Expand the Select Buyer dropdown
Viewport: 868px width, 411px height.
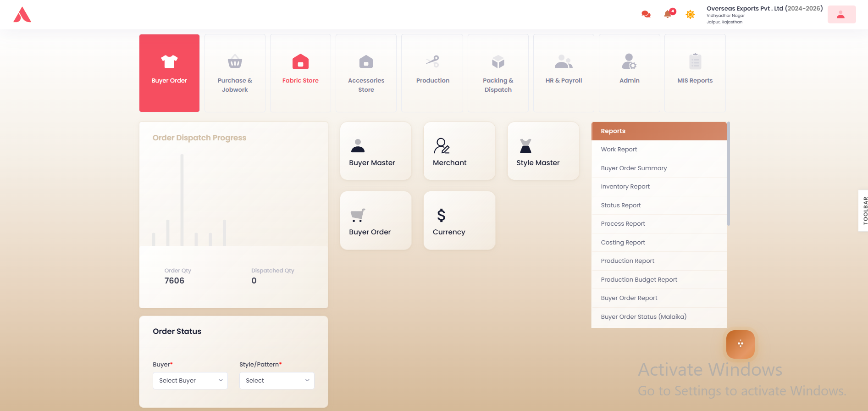(x=190, y=381)
